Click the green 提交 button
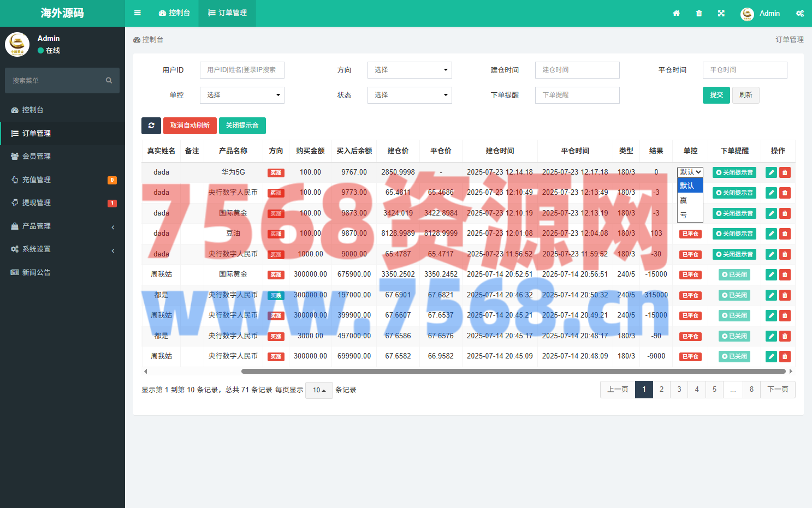Screen dimensions: 812x508 click(x=716, y=95)
